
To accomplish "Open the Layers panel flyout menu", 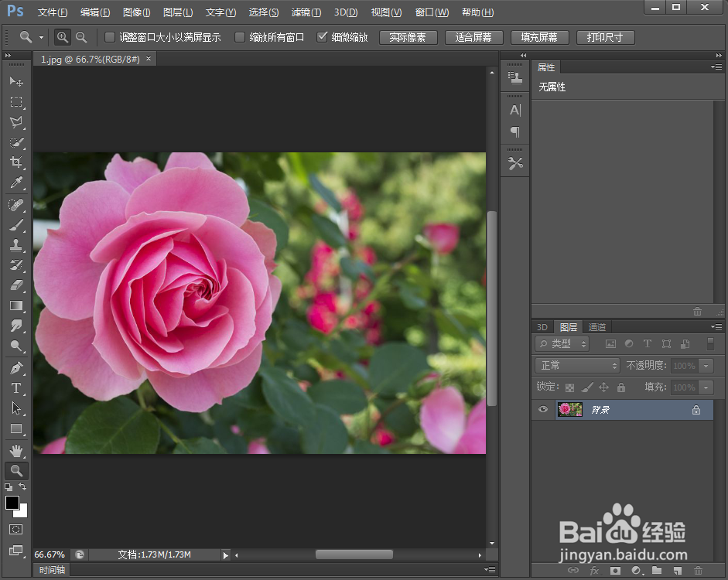I will click(x=716, y=326).
